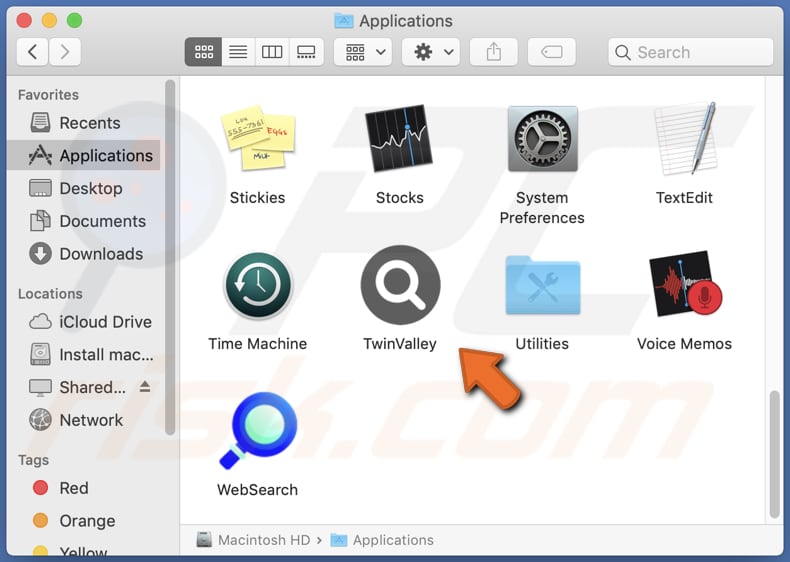Viewport: 790px width, 562px height.
Task: Open the Stocks app icon
Action: (x=399, y=138)
